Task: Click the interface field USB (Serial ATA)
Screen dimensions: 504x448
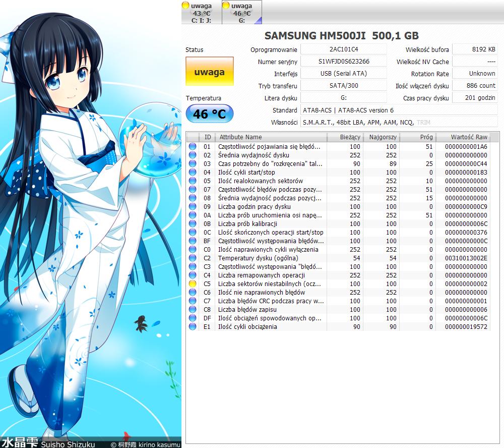Action: click(x=344, y=74)
